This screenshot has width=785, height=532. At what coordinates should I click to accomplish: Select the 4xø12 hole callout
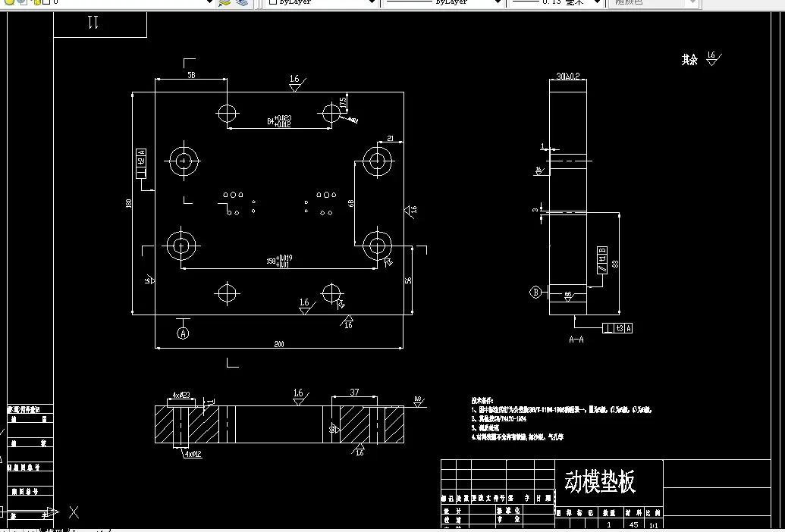(x=193, y=455)
